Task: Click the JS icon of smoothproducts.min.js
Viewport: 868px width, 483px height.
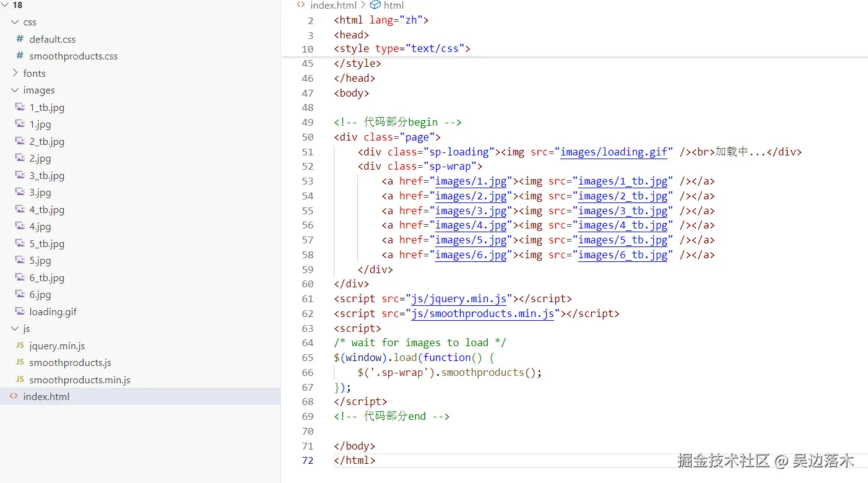Action: point(20,380)
